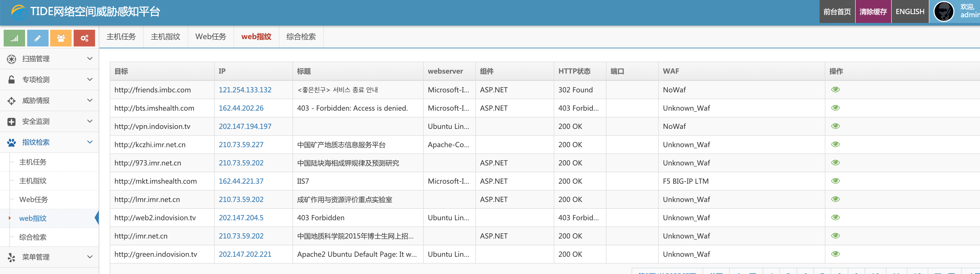Screen dimensions: 980x274
Task: Open 主机指纹 in sidebar tree
Action: coord(33,181)
